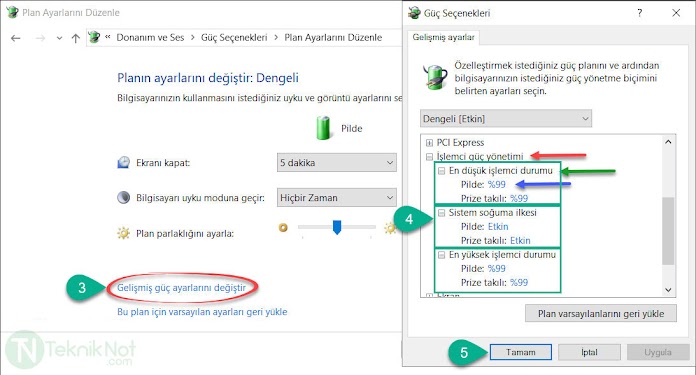Select PCI Express tree item

click(x=460, y=142)
